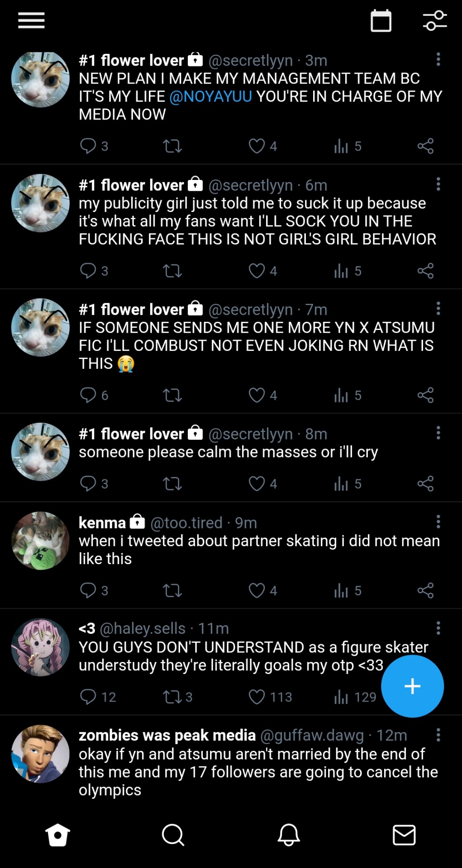Open kenma's cat profile picture

click(40, 541)
